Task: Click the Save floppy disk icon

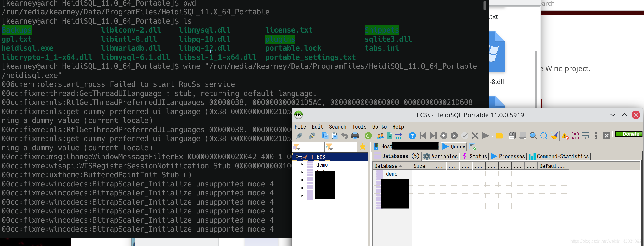Action: point(512,136)
